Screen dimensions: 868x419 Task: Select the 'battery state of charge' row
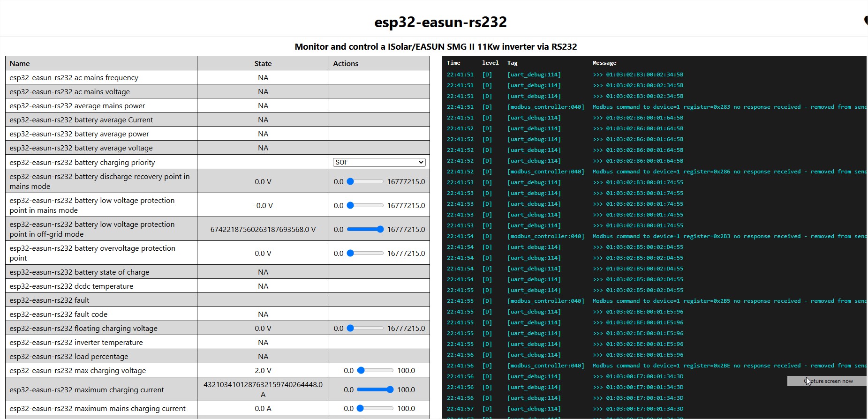click(79, 272)
